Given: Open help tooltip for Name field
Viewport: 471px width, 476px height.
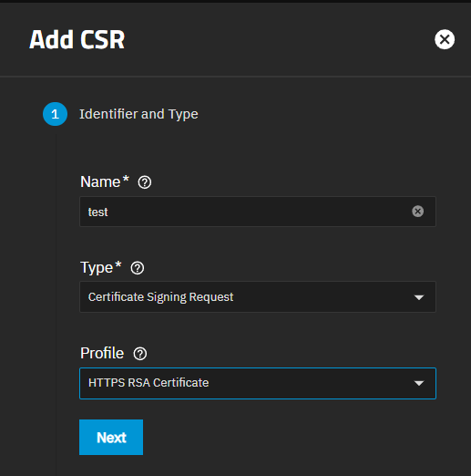Looking at the screenshot, I should pos(145,182).
